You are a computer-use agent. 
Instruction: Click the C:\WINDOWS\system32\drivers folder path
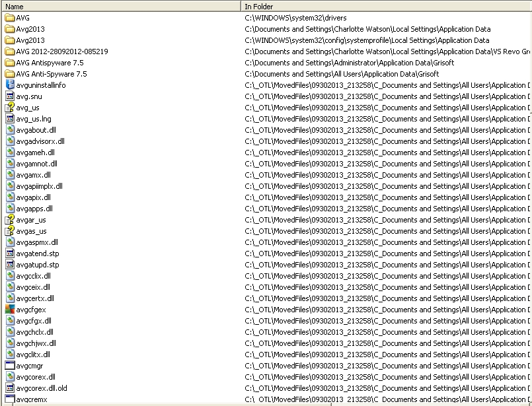pyautogui.click(x=295, y=18)
